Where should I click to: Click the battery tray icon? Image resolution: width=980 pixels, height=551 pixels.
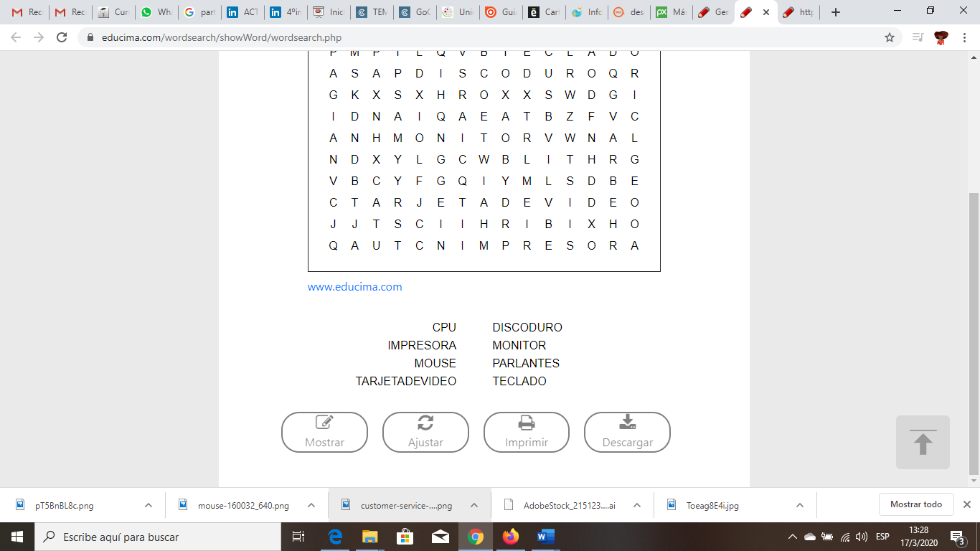[x=827, y=537]
